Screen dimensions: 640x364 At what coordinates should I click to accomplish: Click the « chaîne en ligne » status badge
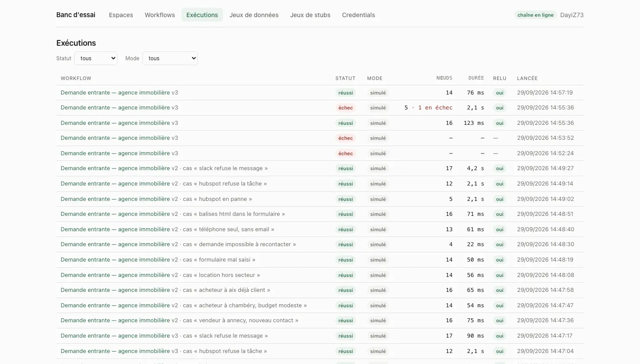click(x=535, y=15)
